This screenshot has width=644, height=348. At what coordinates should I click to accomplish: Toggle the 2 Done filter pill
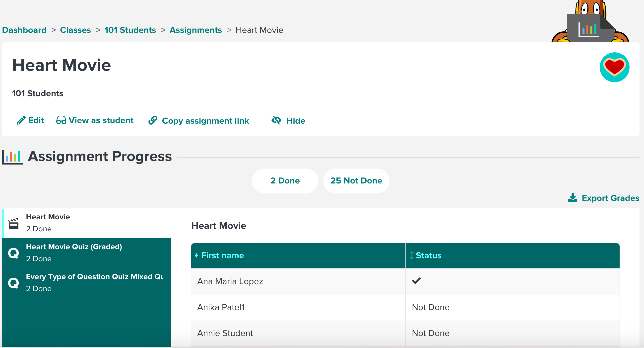(285, 181)
